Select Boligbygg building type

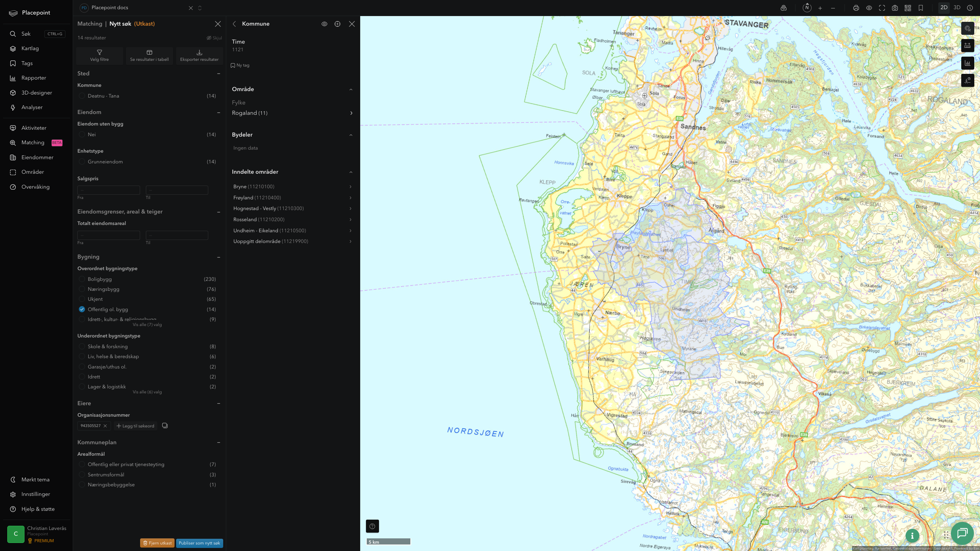[x=82, y=279]
